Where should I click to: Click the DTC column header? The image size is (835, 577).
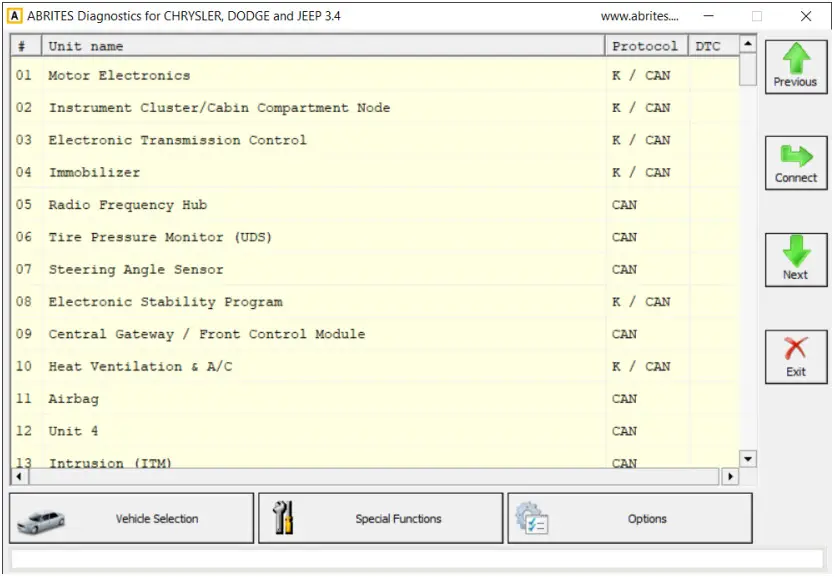pos(714,46)
